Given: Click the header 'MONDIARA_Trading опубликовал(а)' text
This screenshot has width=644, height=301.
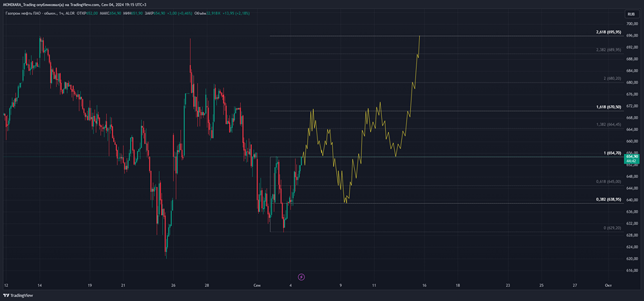Looking at the screenshot, I should pyautogui.click(x=33, y=5).
